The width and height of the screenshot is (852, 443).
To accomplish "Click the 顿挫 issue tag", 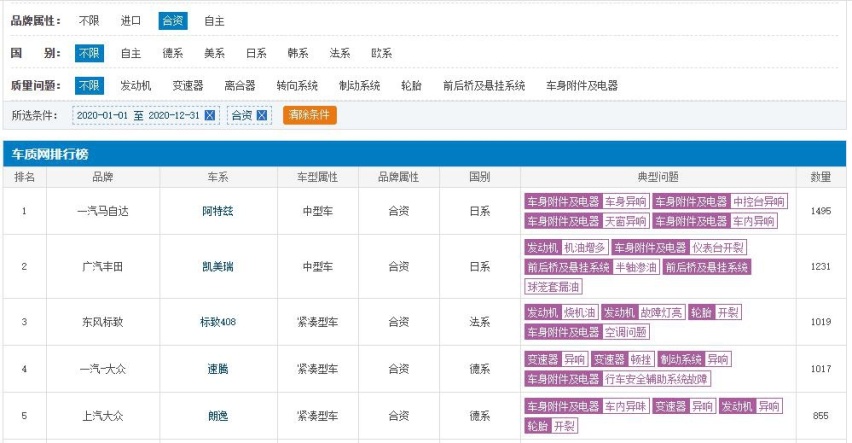I will click(x=641, y=359).
